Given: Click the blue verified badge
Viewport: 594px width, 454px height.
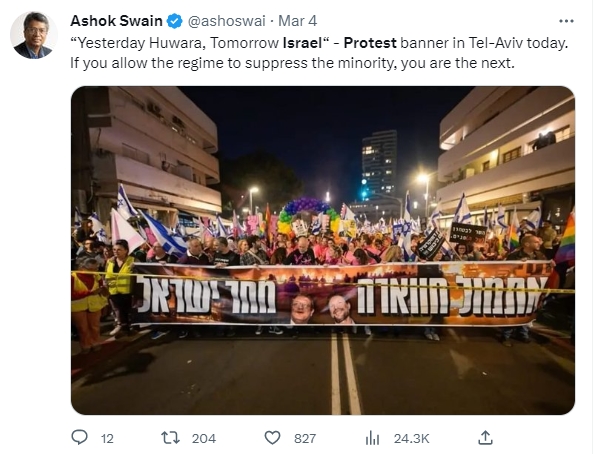Looking at the screenshot, I should pyautogui.click(x=175, y=21).
